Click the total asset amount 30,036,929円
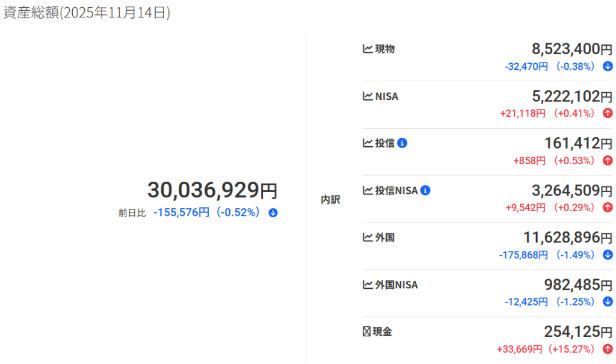The width and height of the screenshot is (616, 364). pyautogui.click(x=212, y=191)
